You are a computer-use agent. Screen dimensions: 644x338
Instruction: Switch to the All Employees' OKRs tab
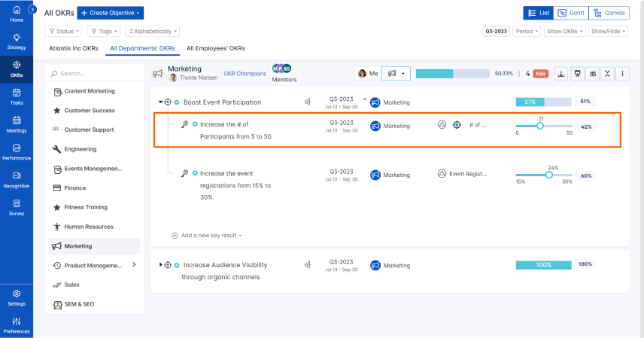(216, 48)
